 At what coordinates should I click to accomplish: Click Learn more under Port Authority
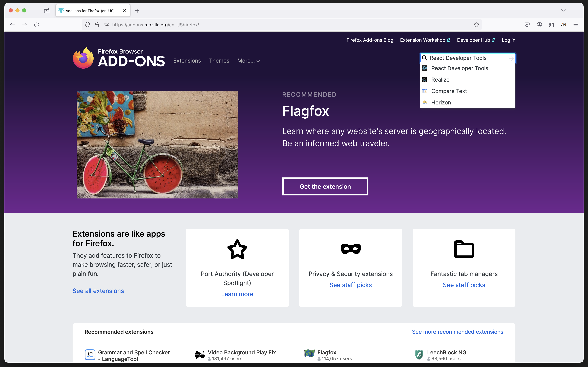[237, 294]
